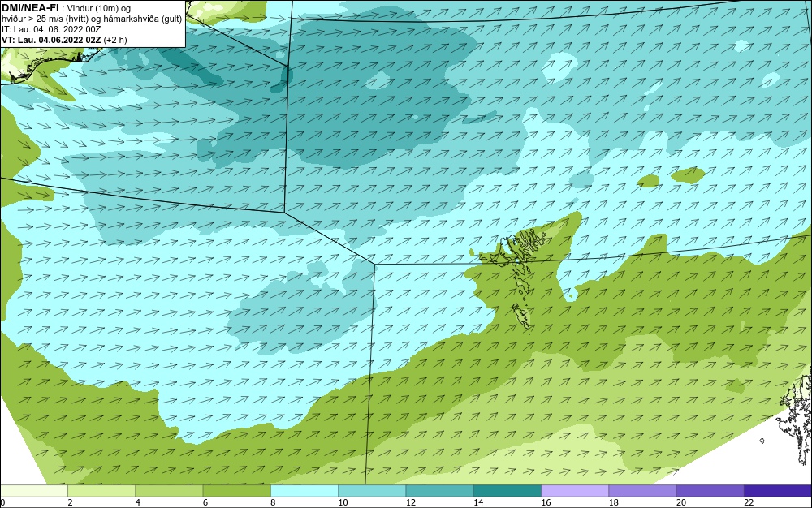Click the legend scale label "8"
812x508 pixels.
pyautogui.click(x=273, y=502)
